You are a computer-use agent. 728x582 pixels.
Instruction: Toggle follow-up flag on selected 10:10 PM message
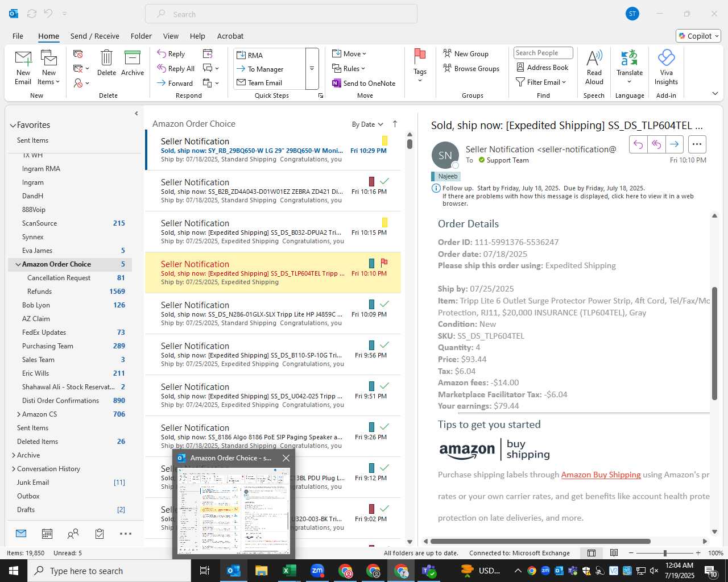384,263
